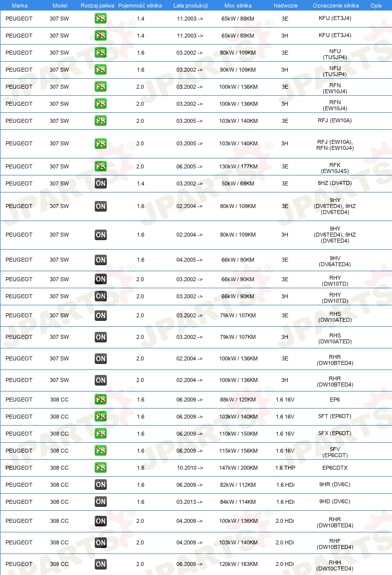Click diesel ON icon in RHS (DW10ATED) 3H row
The width and height of the screenshot is (392, 575).
(100, 337)
